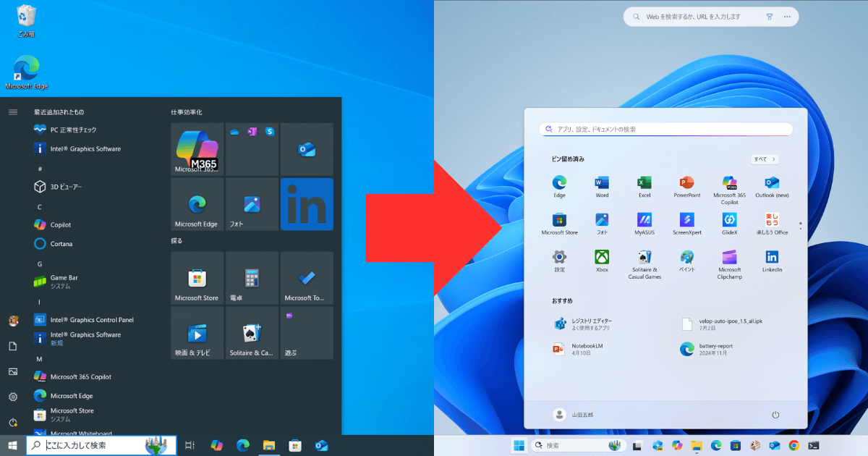Open the Solitaire & Casual Games tile

pos(252,333)
